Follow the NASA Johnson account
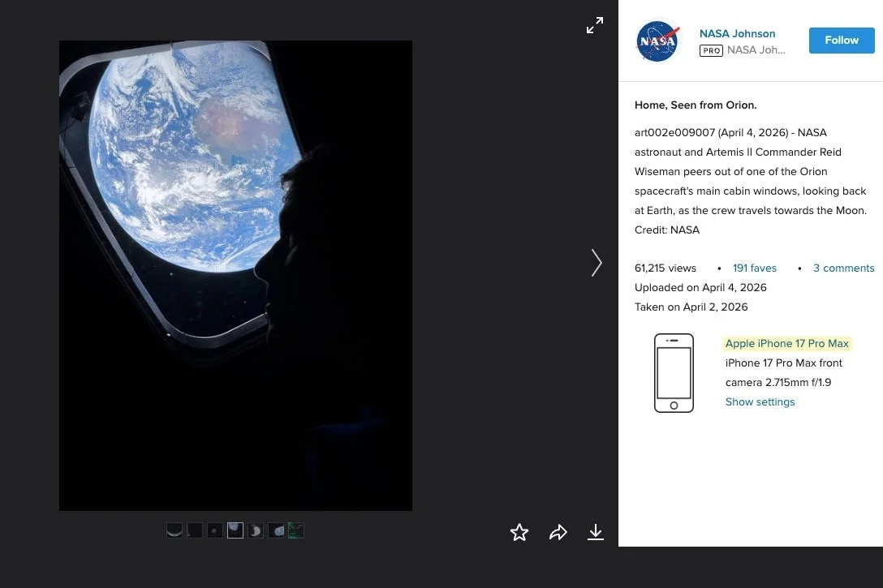883x588 pixels. tap(842, 41)
